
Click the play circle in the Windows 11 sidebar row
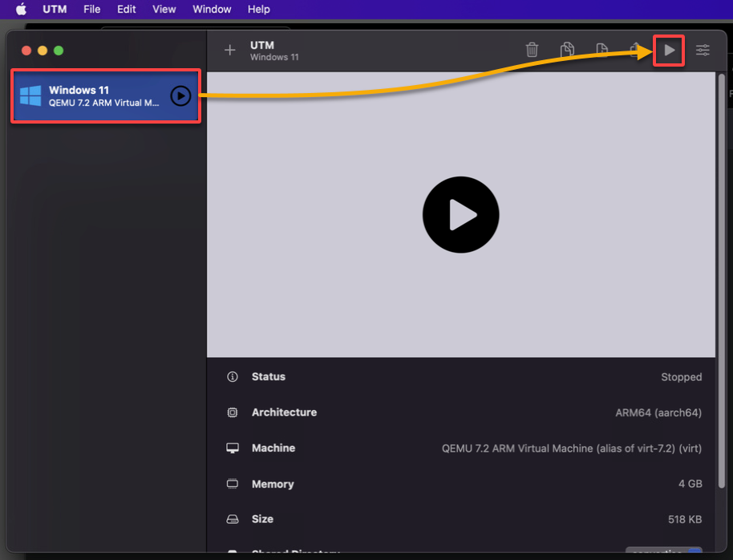pyautogui.click(x=180, y=96)
